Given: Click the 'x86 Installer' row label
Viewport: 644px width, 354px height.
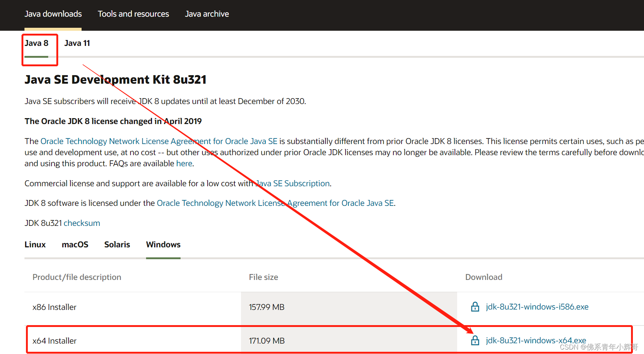Looking at the screenshot, I should pyautogui.click(x=55, y=307).
